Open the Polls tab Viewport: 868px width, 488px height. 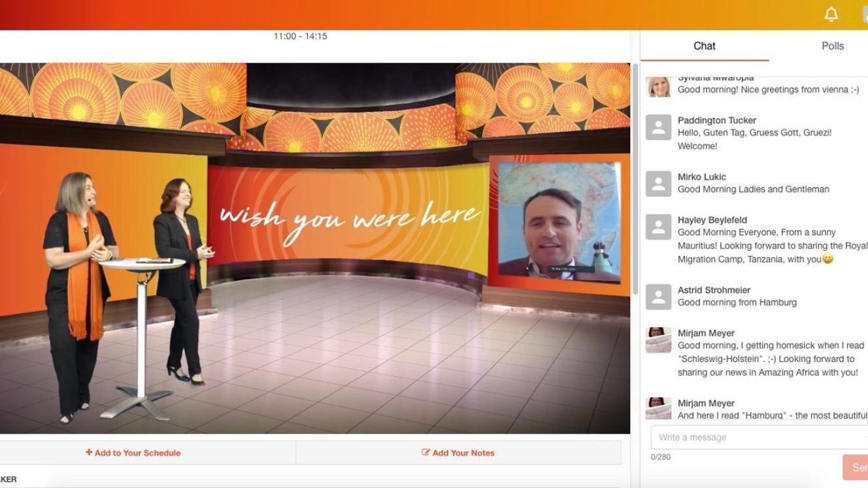tap(832, 46)
